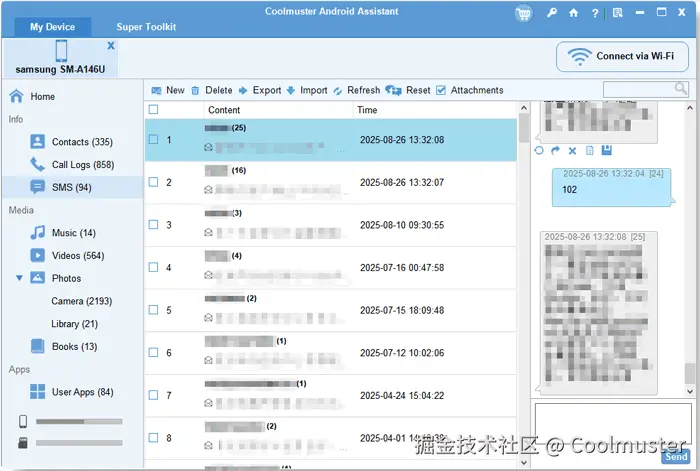This screenshot has height=471, width=700.
Task: Switch to the My Device tab
Action: tap(53, 27)
